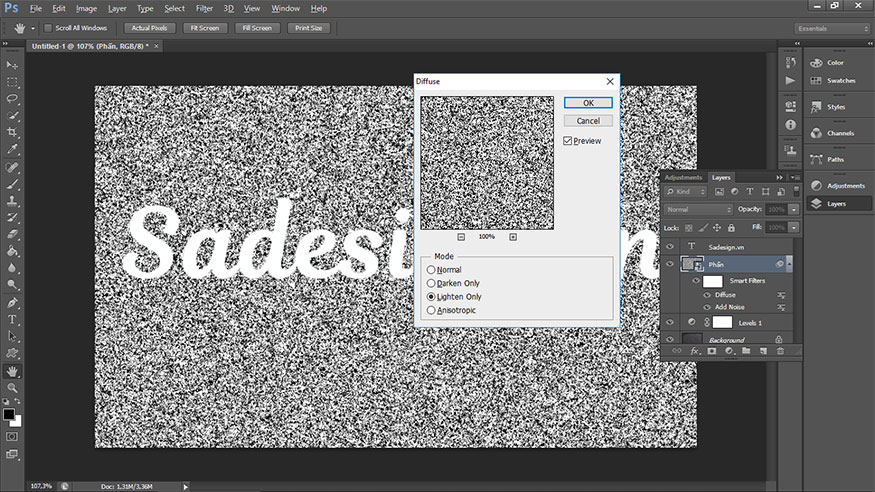875x492 pixels.
Task: Hide the Levels 1 layer
Action: pos(670,322)
